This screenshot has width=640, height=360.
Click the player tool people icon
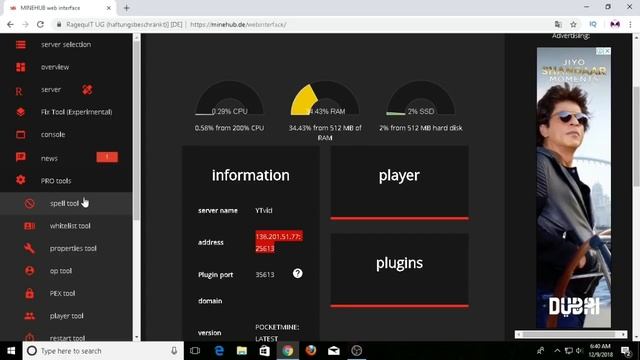tap(29, 316)
